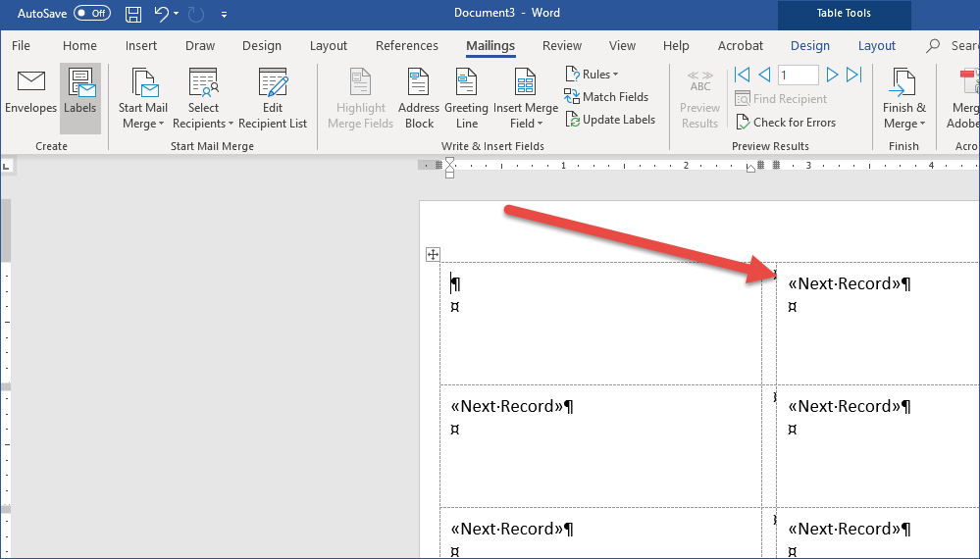Open the Select Recipients dropdown
The height and width of the screenshot is (559, 980).
(x=203, y=99)
